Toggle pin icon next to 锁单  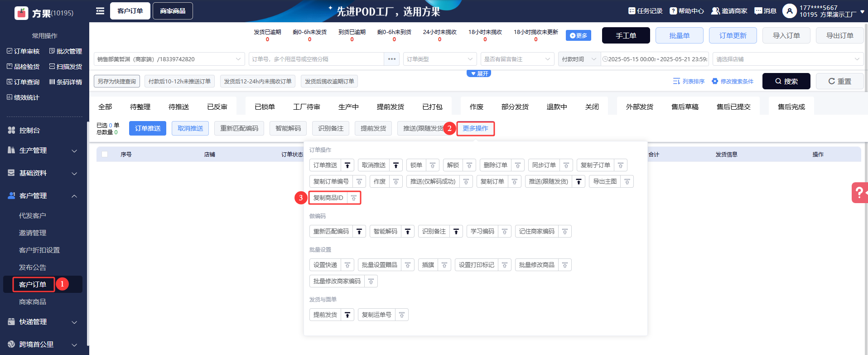(x=433, y=165)
